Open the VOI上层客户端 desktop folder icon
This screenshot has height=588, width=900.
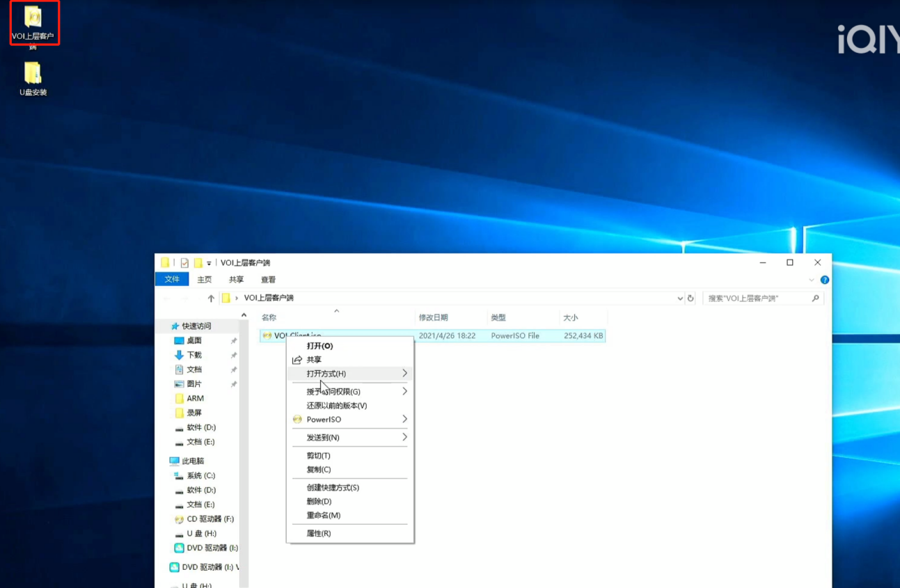click(33, 18)
